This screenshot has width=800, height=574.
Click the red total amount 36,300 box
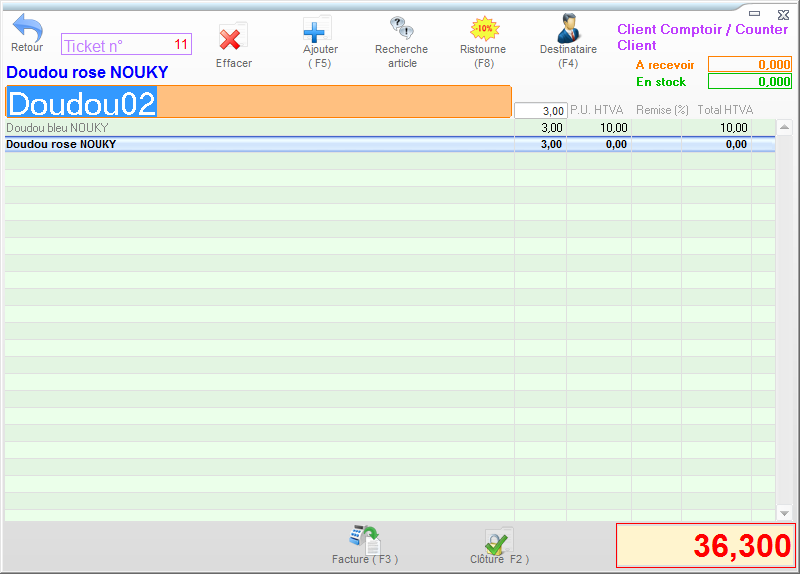coord(705,546)
